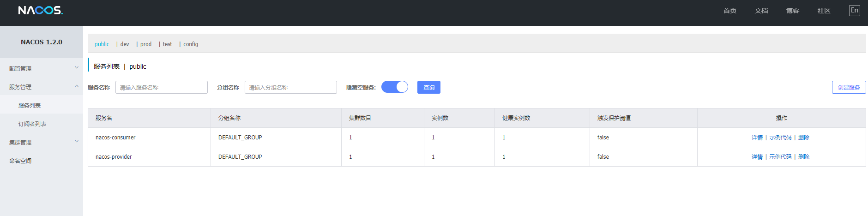Switch language with the En icon
The height and width of the screenshot is (216, 868).
[x=855, y=10]
